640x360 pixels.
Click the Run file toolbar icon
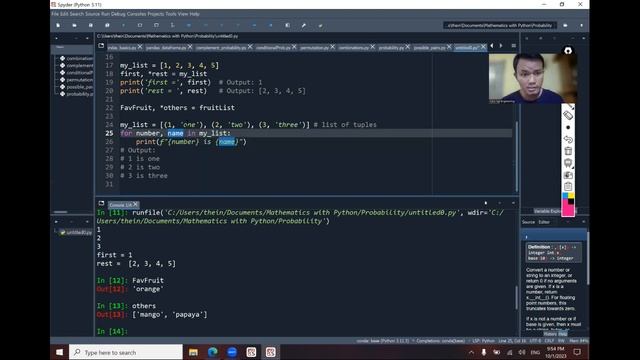click(123, 25)
